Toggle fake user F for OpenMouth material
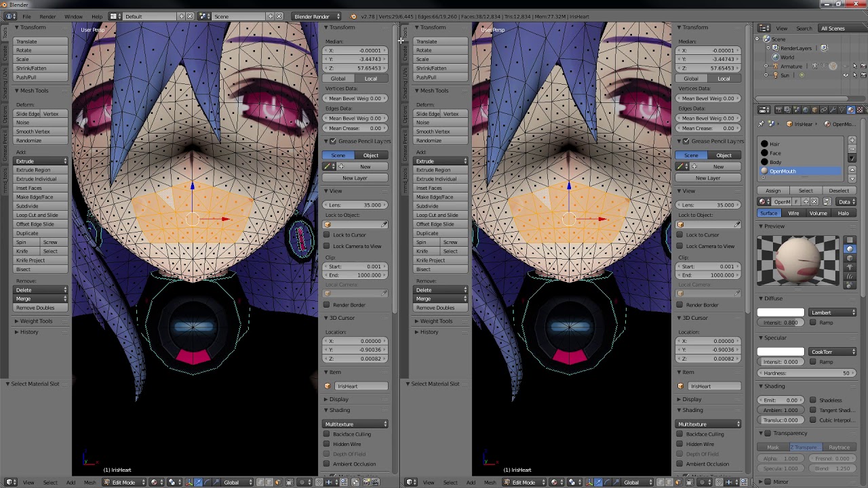 [x=796, y=202]
